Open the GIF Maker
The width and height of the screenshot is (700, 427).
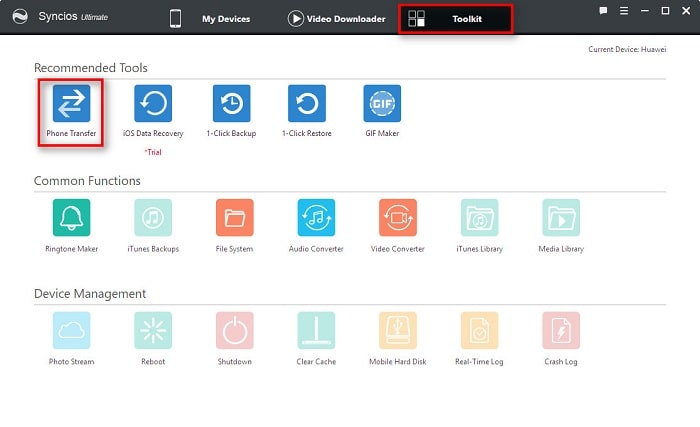382,103
